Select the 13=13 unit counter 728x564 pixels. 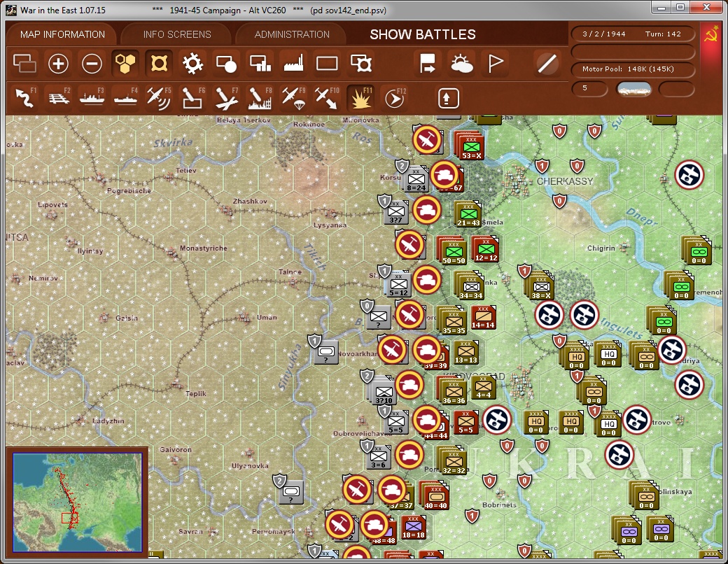pyautogui.click(x=465, y=352)
